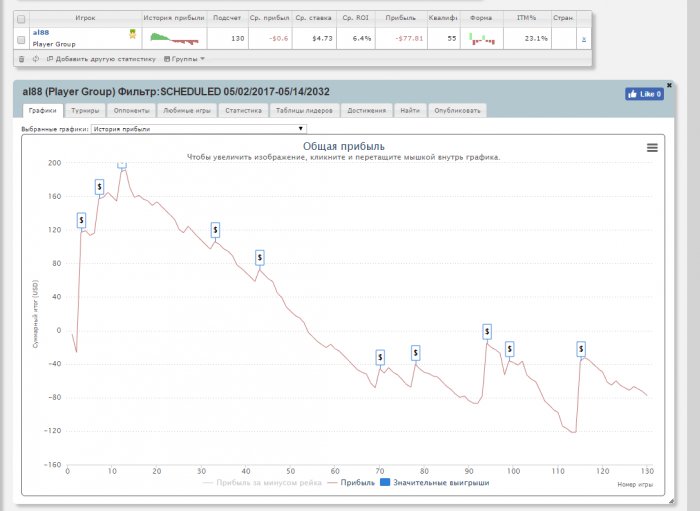This screenshot has width=700, height=511.
Task: Expand the al88 row details arrow
Action: (584, 39)
